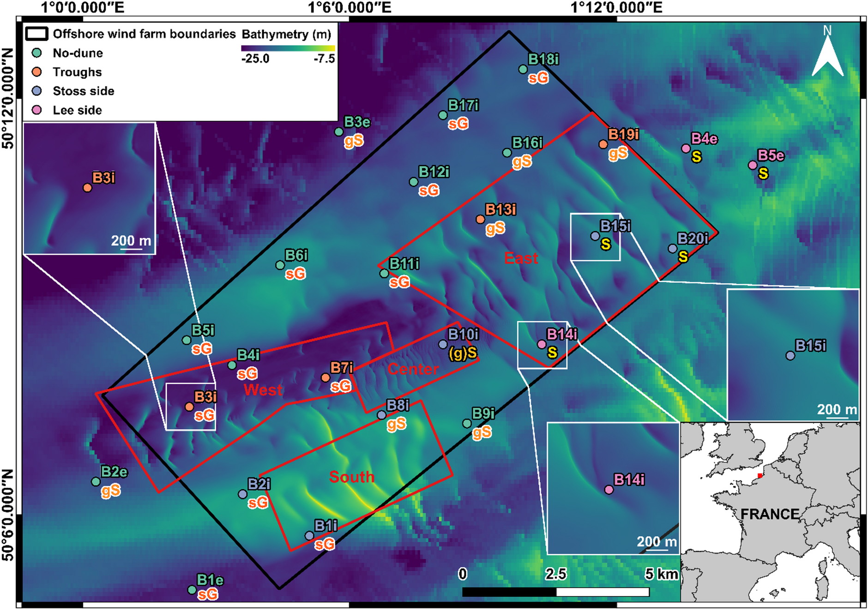
Task: Click the B6i station marker dot
Action: tap(280, 265)
